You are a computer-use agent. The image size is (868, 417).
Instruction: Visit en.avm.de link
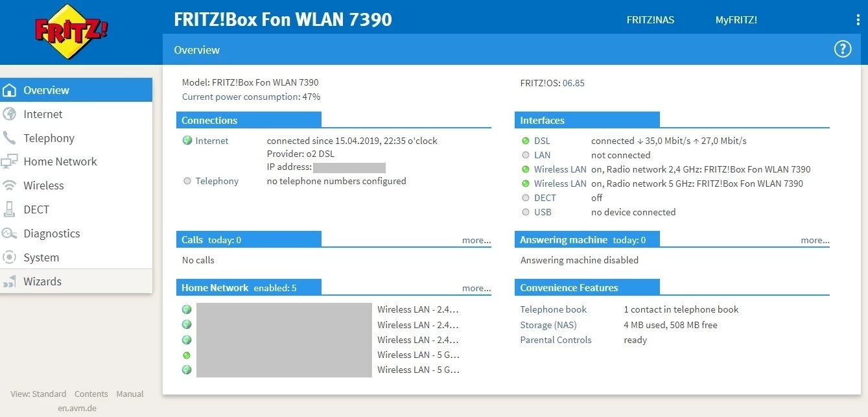77,408
